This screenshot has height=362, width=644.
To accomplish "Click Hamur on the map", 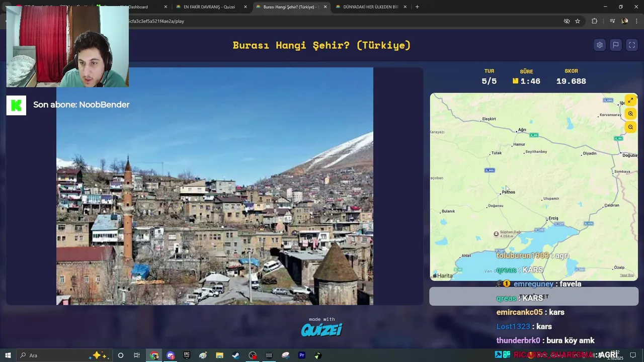I will pos(519,144).
